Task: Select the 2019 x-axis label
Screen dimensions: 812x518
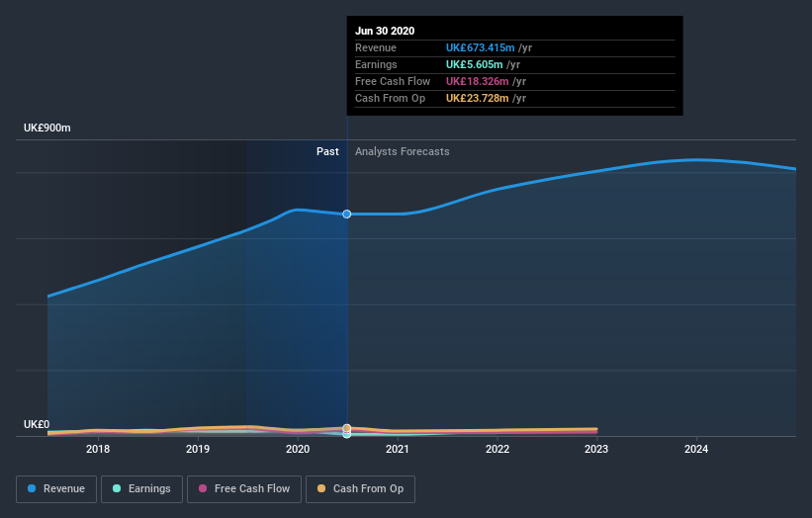Action: tap(198, 449)
